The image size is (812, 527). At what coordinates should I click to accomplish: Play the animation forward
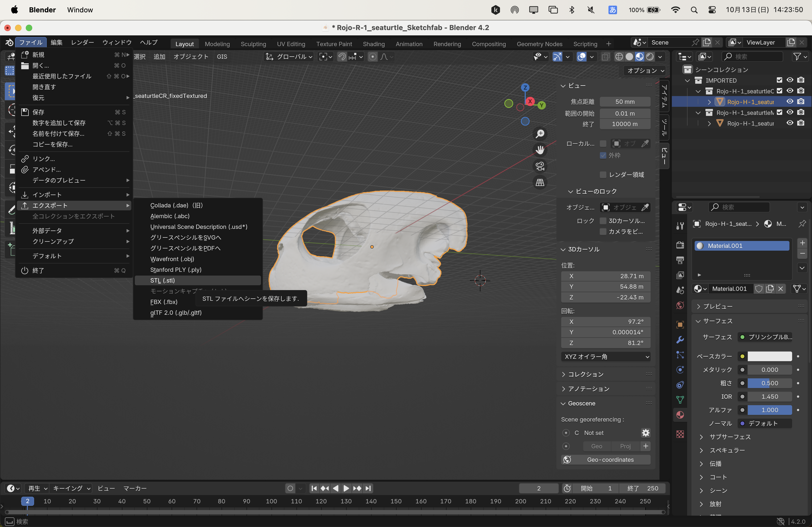coord(346,488)
